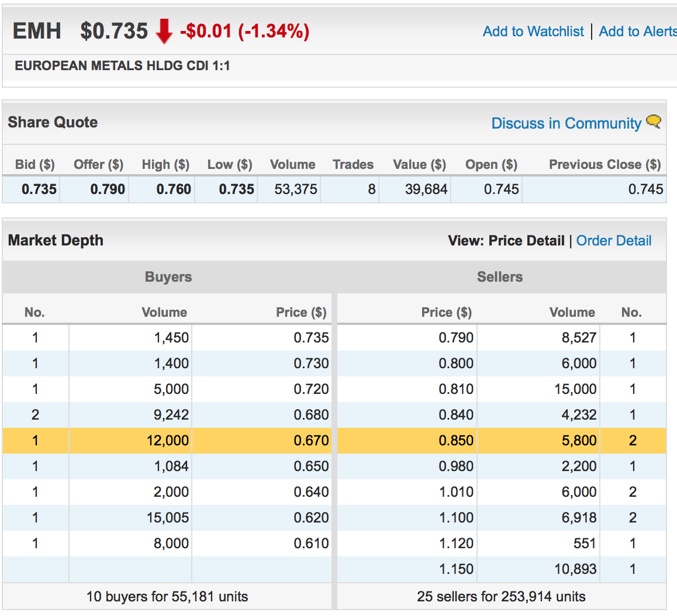Click seller price 0.810
Viewport: 677px width, 616px height.
click(x=456, y=389)
